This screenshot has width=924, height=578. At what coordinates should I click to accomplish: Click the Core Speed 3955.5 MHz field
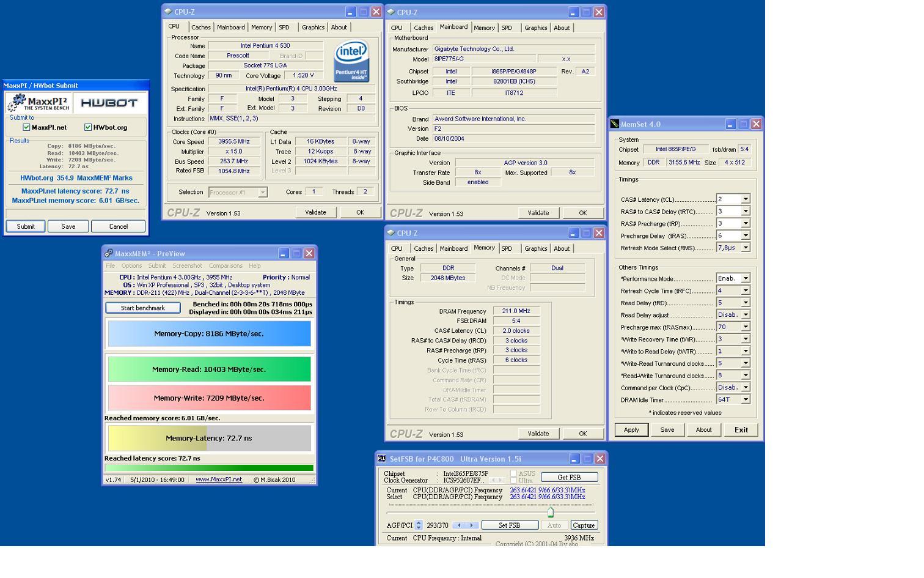[233, 141]
